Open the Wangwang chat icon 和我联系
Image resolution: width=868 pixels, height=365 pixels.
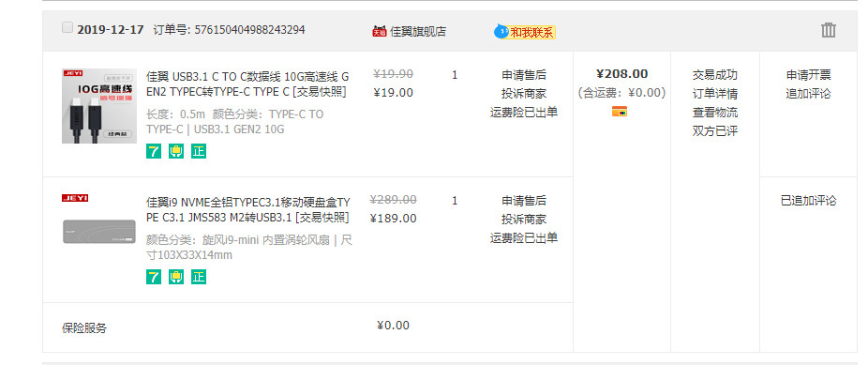(524, 32)
